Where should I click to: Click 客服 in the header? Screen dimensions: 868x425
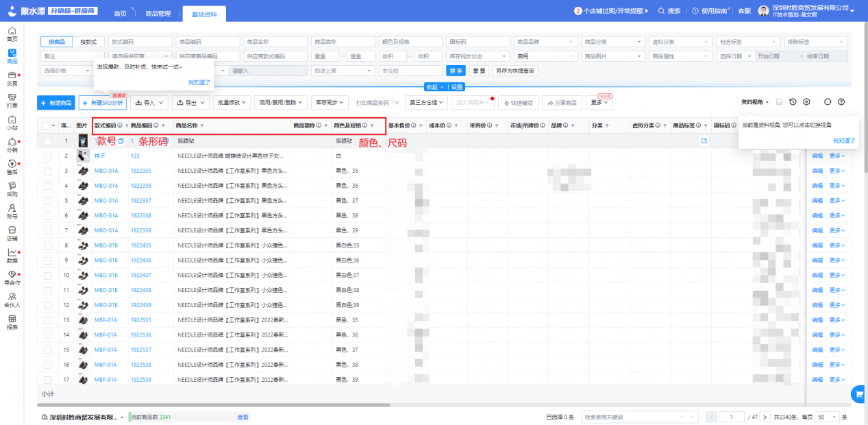point(744,11)
